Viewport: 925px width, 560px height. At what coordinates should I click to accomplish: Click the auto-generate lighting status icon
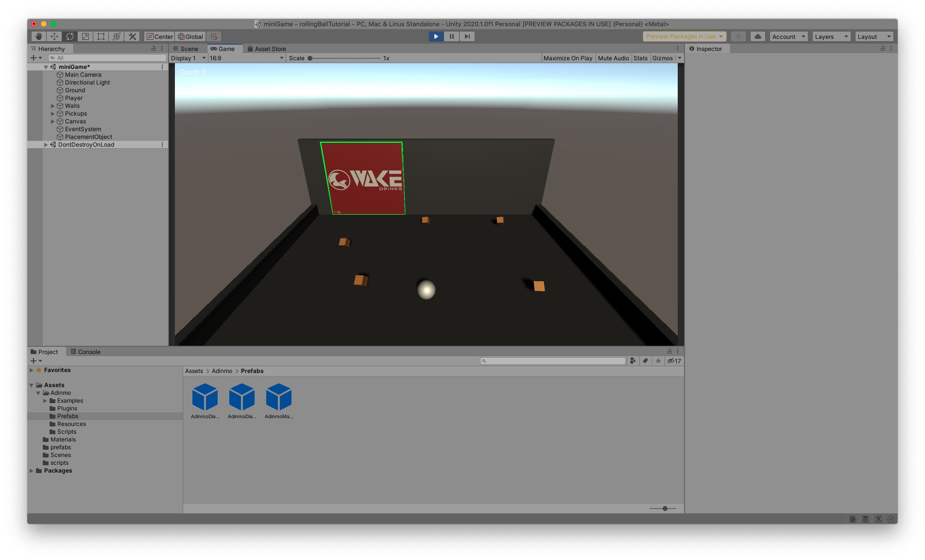(x=878, y=519)
